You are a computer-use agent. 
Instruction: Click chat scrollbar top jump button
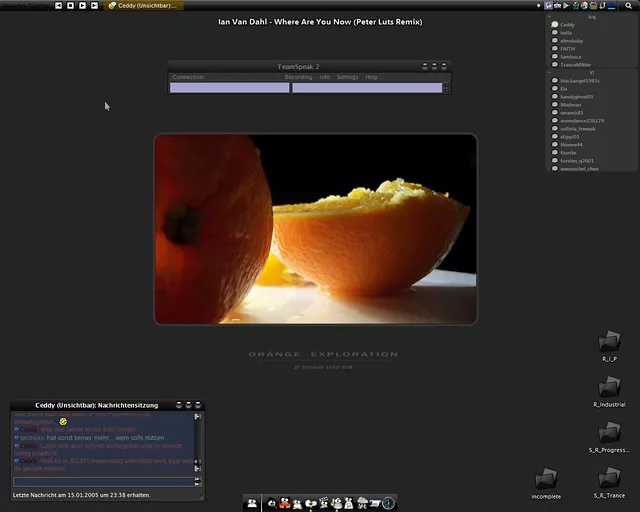[x=198, y=416]
